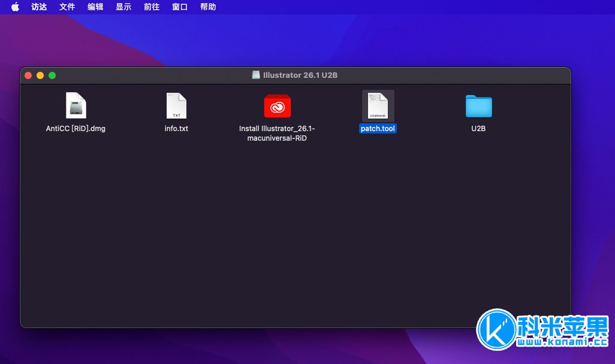
Task: Open the 显示 menu
Action: [x=123, y=7]
